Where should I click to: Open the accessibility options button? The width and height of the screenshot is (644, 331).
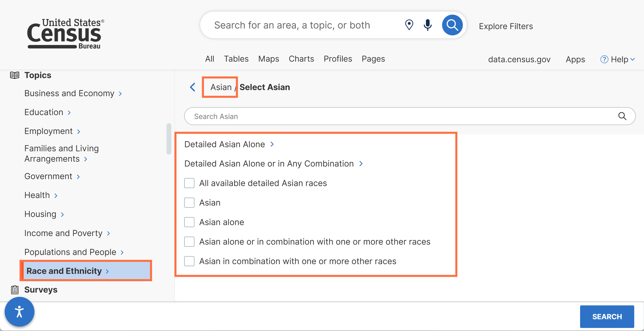pyautogui.click(x=20, y=312)
